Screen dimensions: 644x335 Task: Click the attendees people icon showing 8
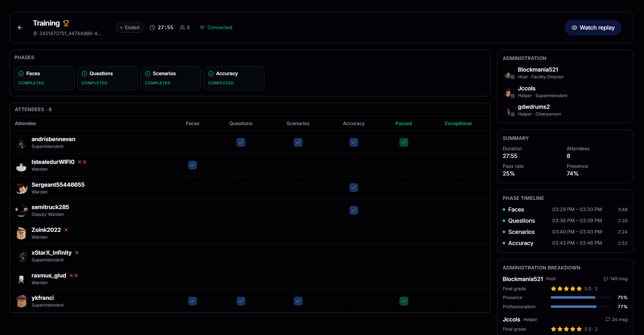click(x=183, y=28)
